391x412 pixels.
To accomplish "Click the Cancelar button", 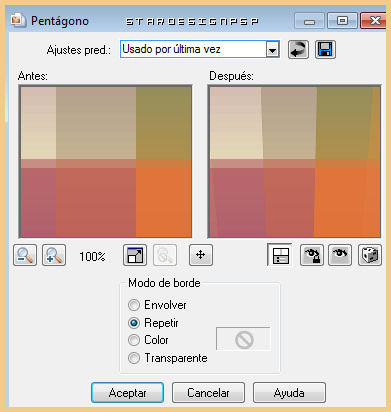I will click(x=208, y=393).
